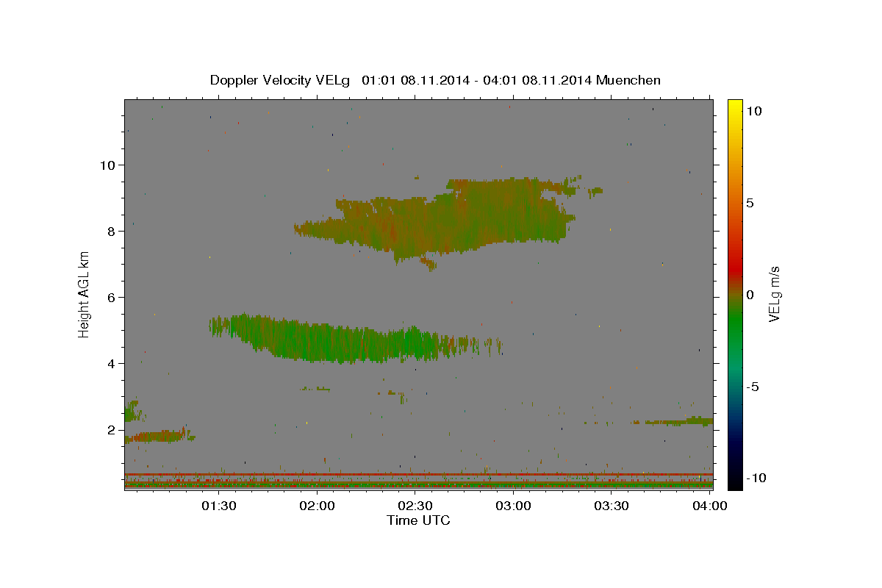Click the 03:00 time tick label
Screen dimensions: 882x588
pyautogui.click(x=513, y=506)
